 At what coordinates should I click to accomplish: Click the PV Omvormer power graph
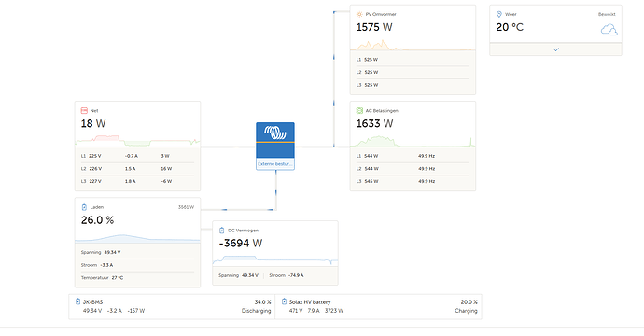413,45
